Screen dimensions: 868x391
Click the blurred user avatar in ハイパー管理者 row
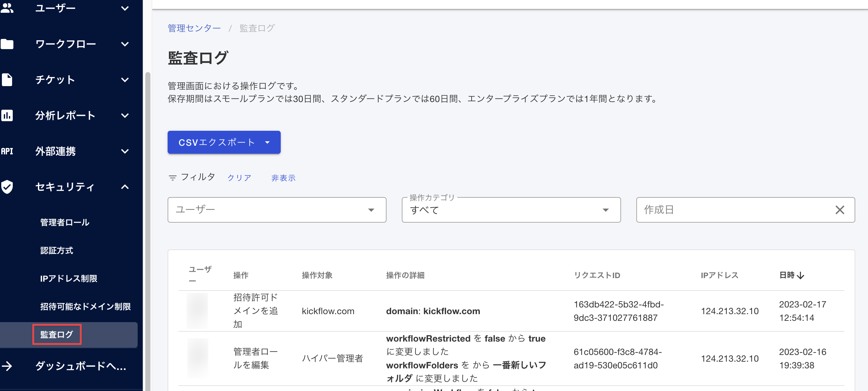click(198, 358)
